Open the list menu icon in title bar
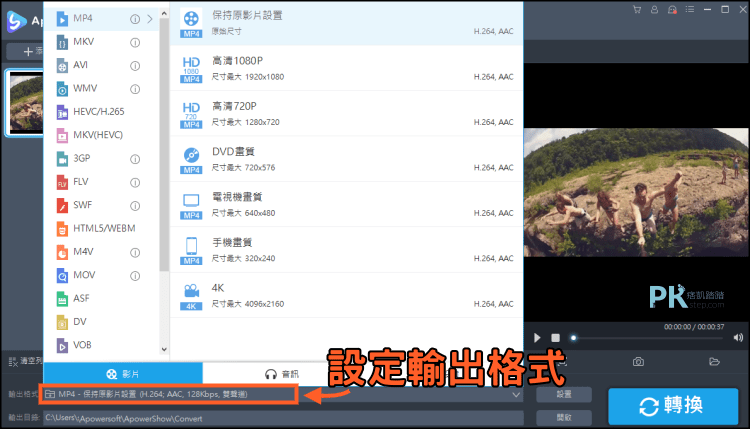This screenshot has height=429, width=750. [690, 10]
